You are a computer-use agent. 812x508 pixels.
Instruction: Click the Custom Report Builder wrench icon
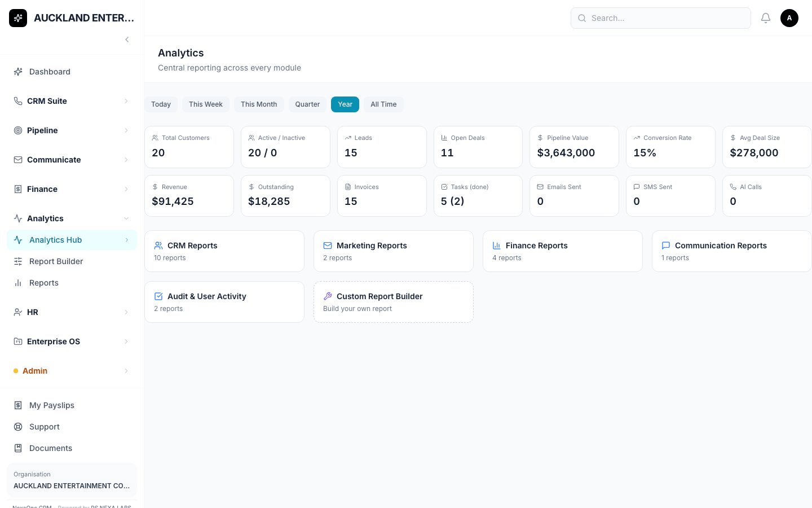[328, 296]
